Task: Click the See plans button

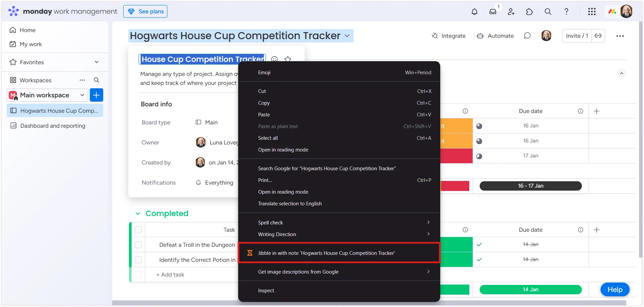Action: pos(145,11)
